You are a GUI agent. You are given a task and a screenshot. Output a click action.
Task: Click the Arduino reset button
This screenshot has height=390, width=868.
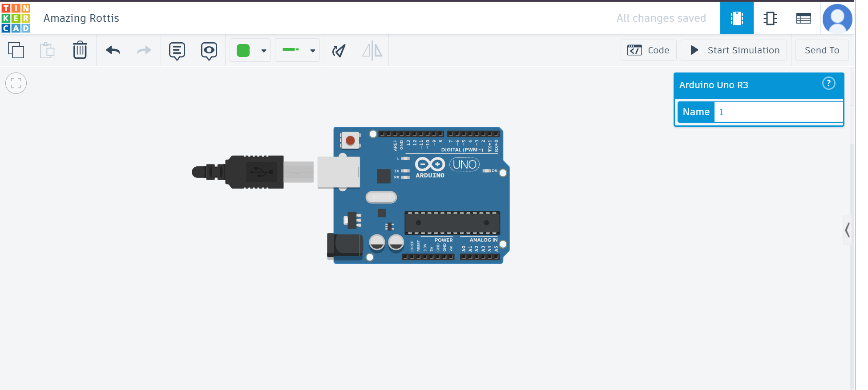[x=350, y=141]
